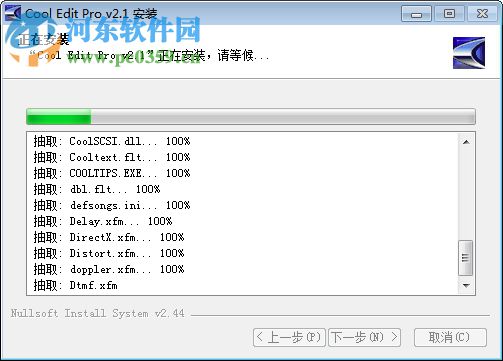Click the Next button 下一步(N)
This screenshot has height=361, width=503.
364,337
